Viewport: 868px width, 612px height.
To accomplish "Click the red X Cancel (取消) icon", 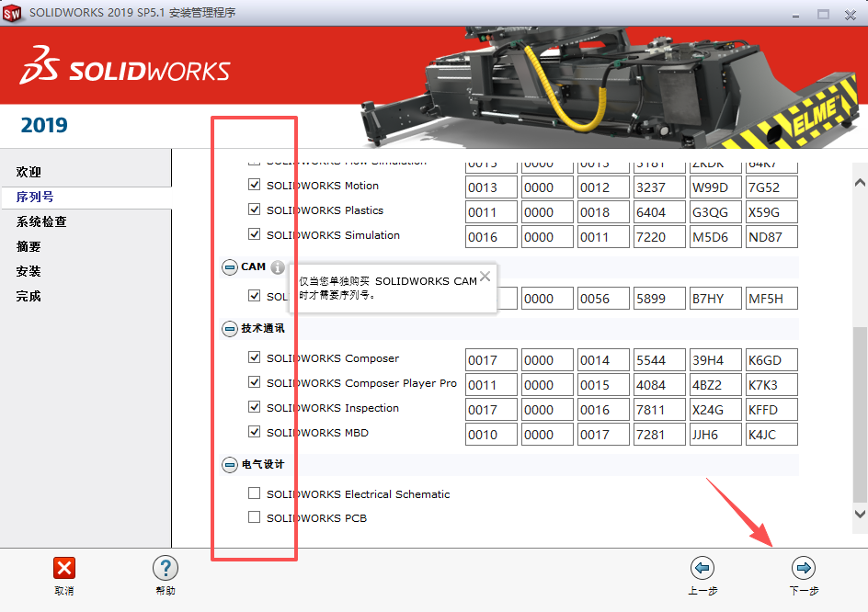I will click(x=63, y=567).
